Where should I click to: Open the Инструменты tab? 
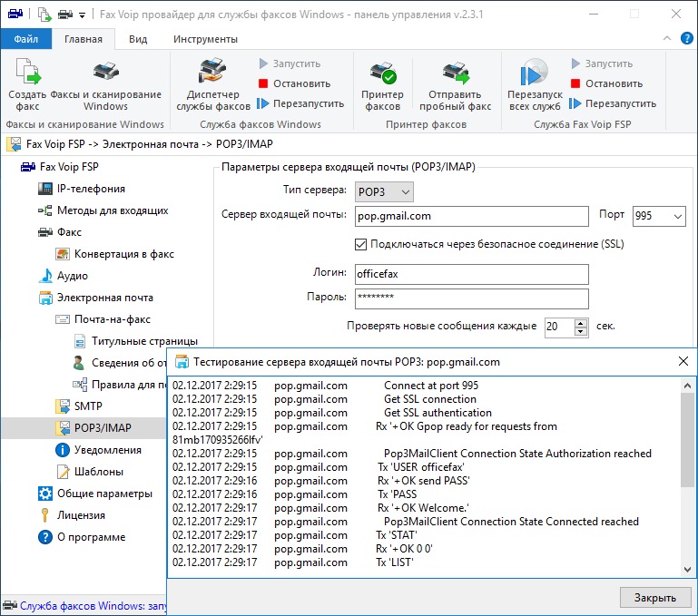(205, 39)
